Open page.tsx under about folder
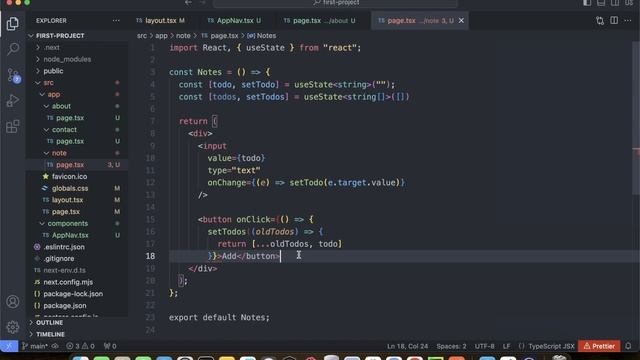 tap(70, 118)
